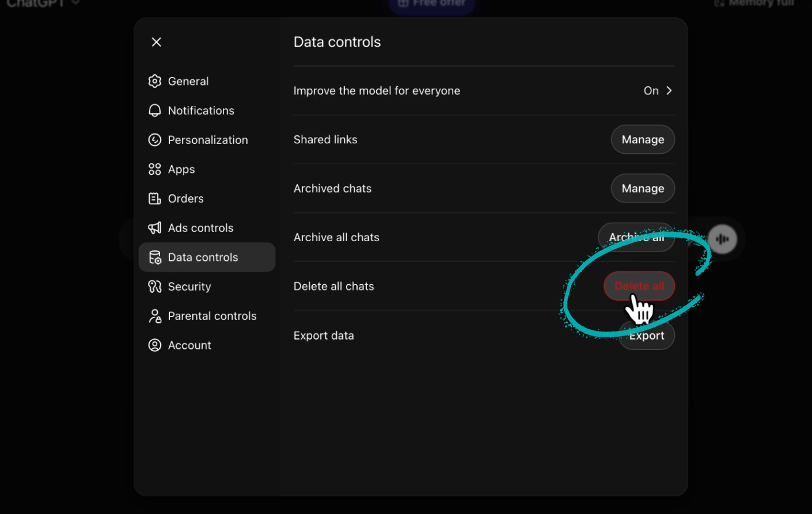The image size is (812, 514).
Task: Select the Notifications bell icon
Action: pos(154,110)
